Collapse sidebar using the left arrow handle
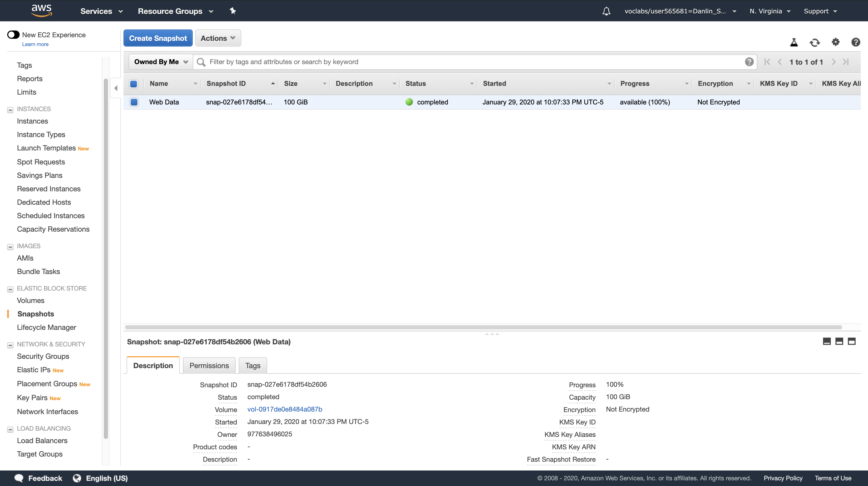Image resolution: width=868 pixels, height=486 pixels. coord(115,88)
